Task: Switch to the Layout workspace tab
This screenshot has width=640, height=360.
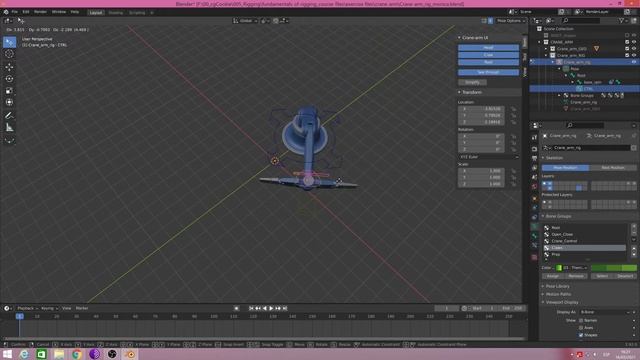Action: tap(96, 13)
